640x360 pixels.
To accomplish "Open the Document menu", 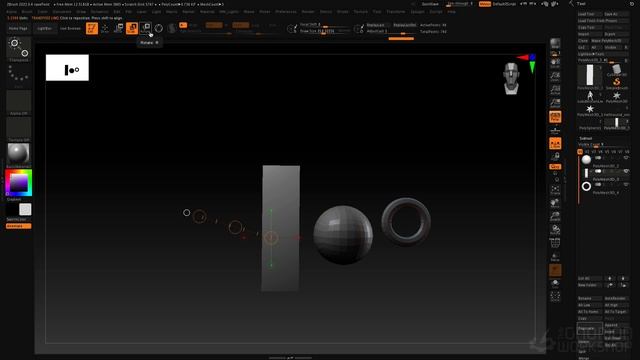I will point(62,12).
